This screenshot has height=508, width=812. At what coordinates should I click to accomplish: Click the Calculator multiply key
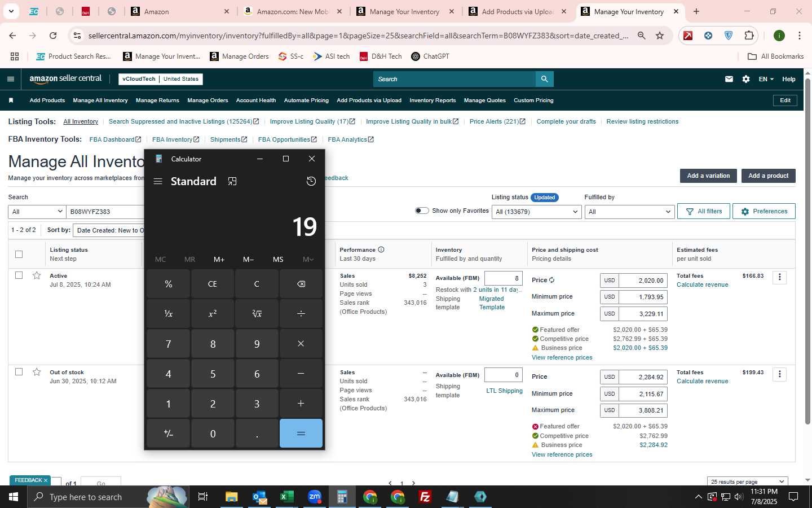point(301,344)
